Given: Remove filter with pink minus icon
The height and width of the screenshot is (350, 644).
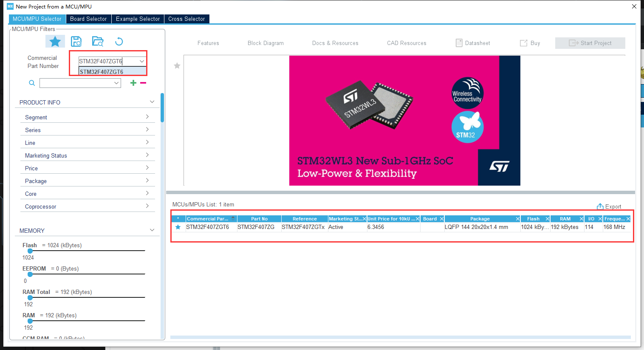Looking at the screenshot, I should pyautogui.click(x=143, y=83).
